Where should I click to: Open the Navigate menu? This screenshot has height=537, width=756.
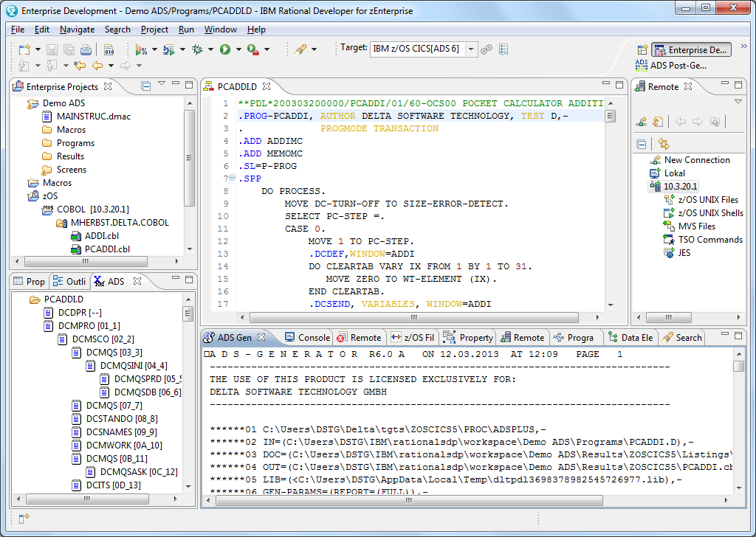click(x=77, y=30)
